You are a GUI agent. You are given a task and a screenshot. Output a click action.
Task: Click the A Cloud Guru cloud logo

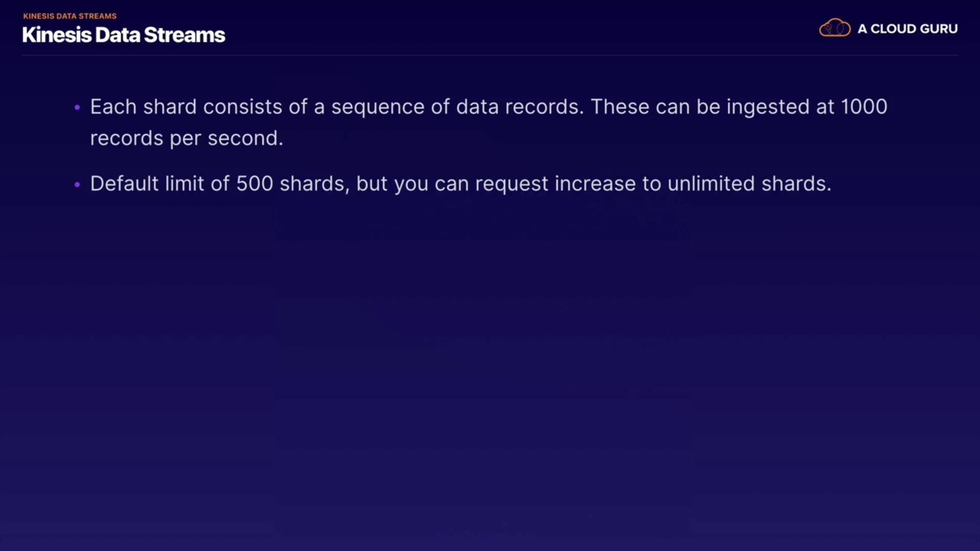[835, 28]
